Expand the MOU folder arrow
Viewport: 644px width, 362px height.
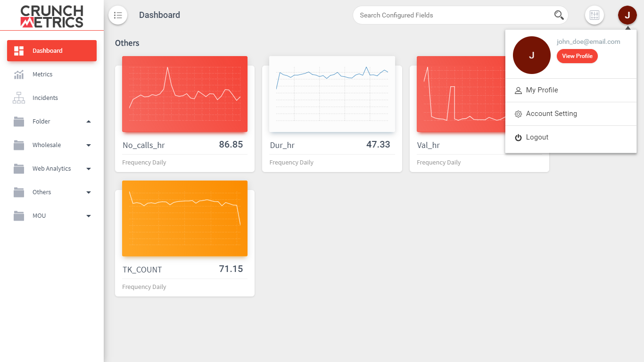click(89, 216)
